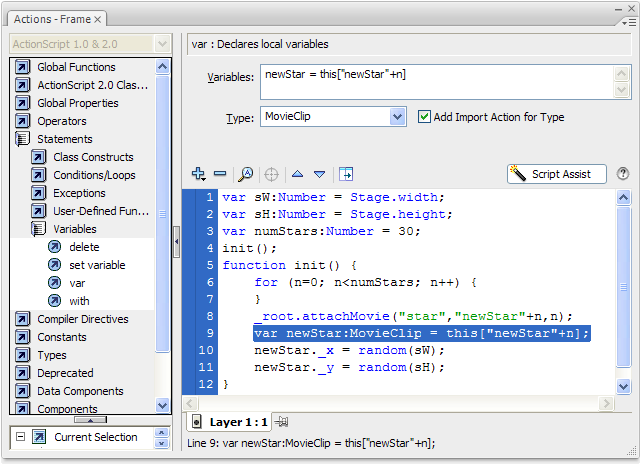Pin the Layer 1 script with pushpin icon
Image resolution: width=641 pixels, height=465 pixels.
(282, 423)
